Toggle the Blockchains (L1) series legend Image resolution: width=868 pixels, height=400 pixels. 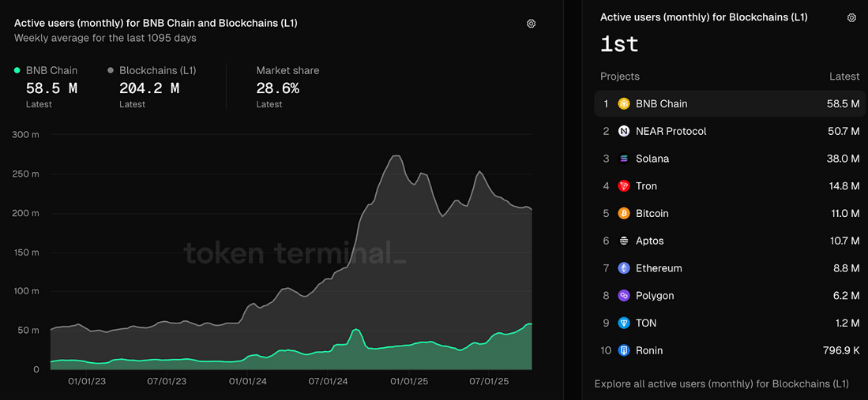(157, 70)
